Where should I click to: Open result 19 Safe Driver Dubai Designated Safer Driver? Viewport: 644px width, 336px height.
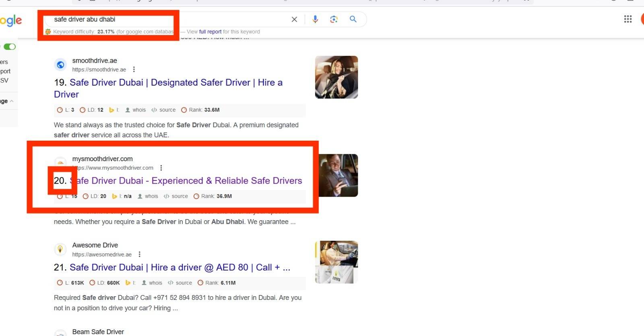click(x=168, y=88)
